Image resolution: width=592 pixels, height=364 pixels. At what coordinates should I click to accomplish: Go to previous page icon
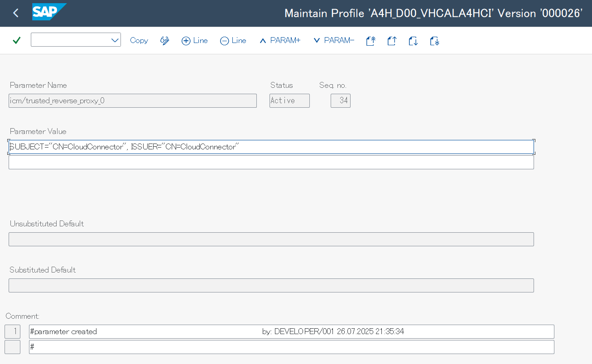point(392,41)
